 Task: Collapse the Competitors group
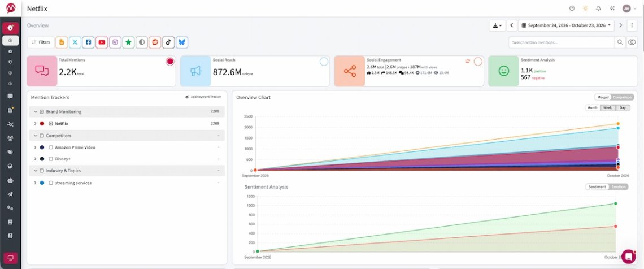click(x=36, y=136)
